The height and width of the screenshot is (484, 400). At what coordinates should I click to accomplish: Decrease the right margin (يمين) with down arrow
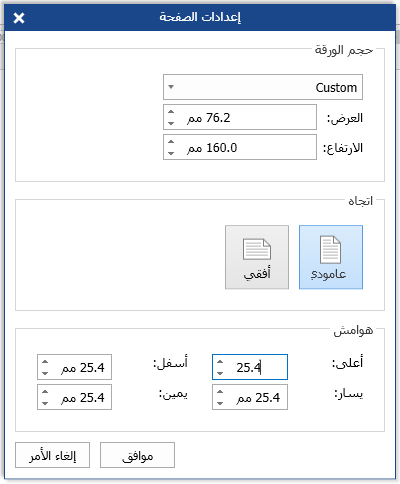[x=45, y=403]
